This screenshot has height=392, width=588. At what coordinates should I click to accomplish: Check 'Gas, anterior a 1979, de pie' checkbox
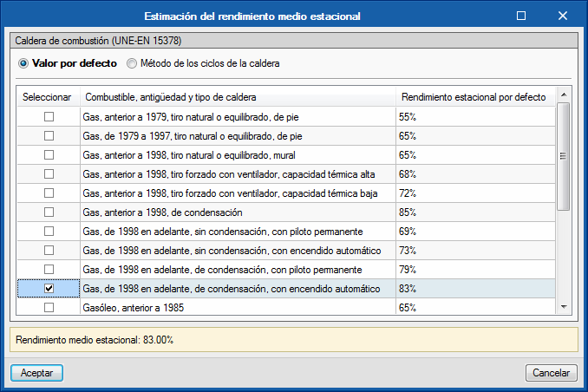coord(49,117)
